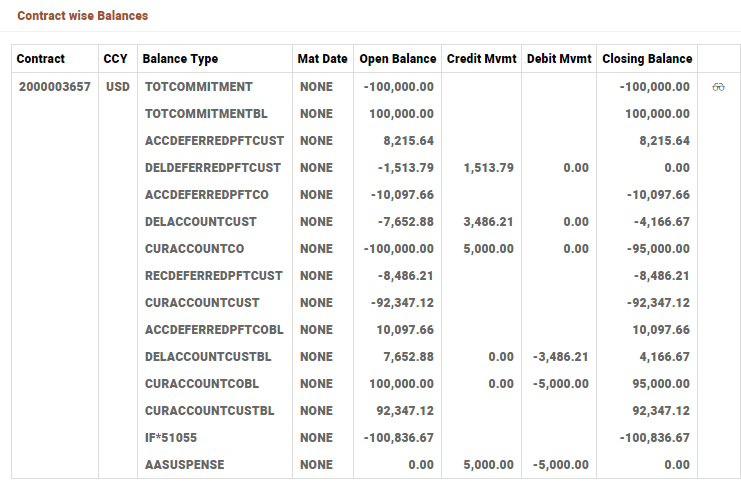
Task: Click the USD currency cell
Action: click(x=117, y=87)
